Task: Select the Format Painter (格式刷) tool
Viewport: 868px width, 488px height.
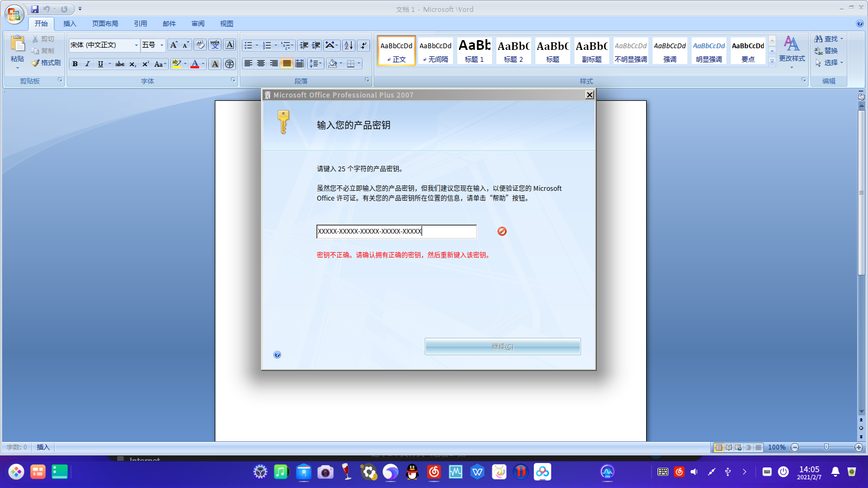Action: [46, 63]
